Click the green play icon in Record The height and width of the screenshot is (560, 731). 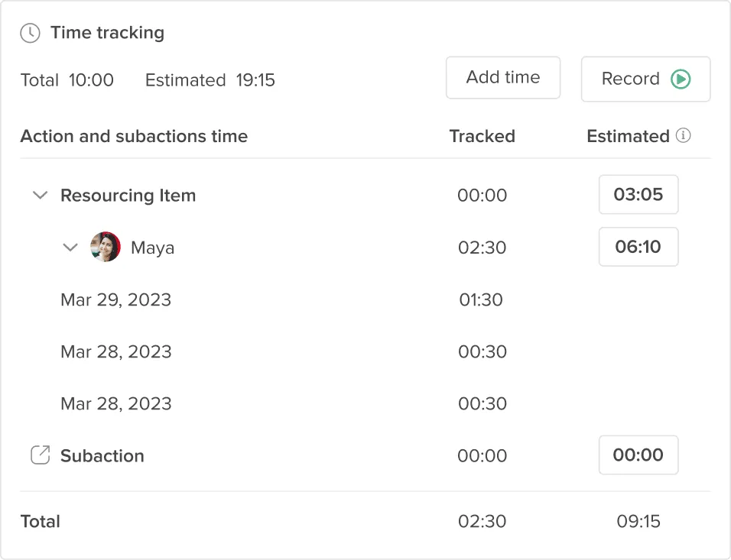[681, 79]
